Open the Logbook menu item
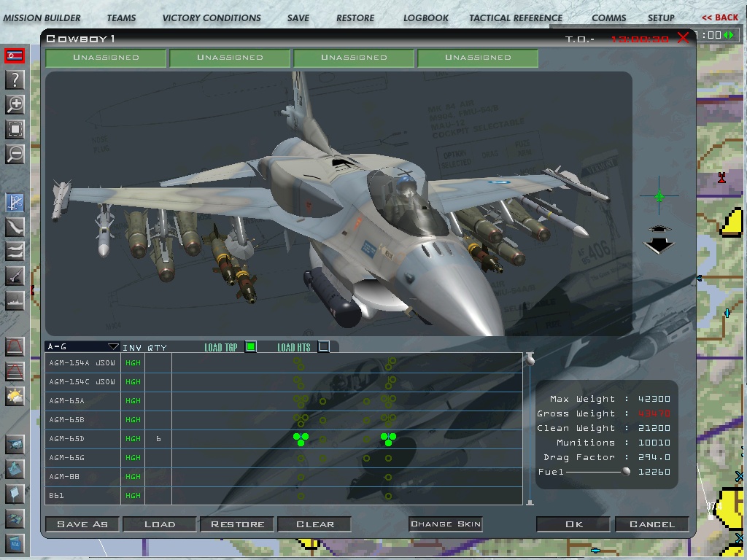The width and height of the screenshot is (747, 560). (x=426, y=18)
